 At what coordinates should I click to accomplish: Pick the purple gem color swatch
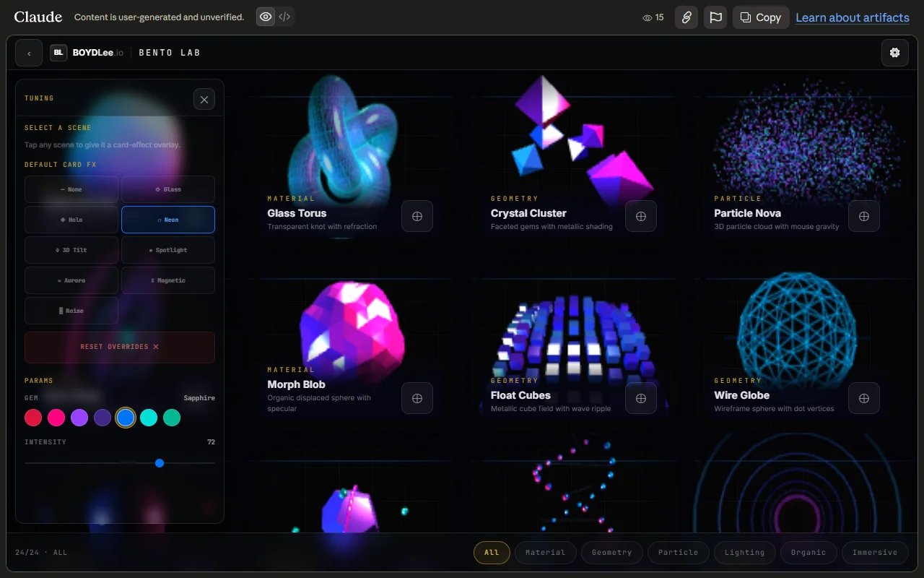click(79, 418)
